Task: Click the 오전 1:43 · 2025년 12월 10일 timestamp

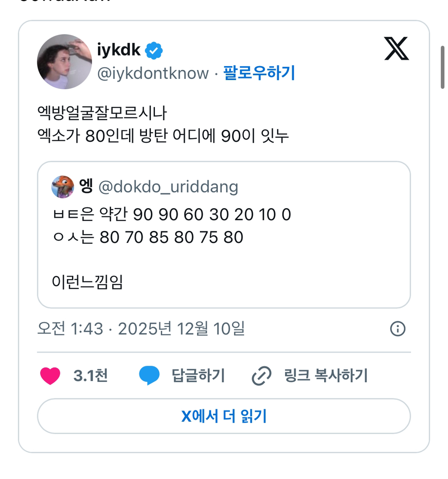Action: click(x=140, y=329)
